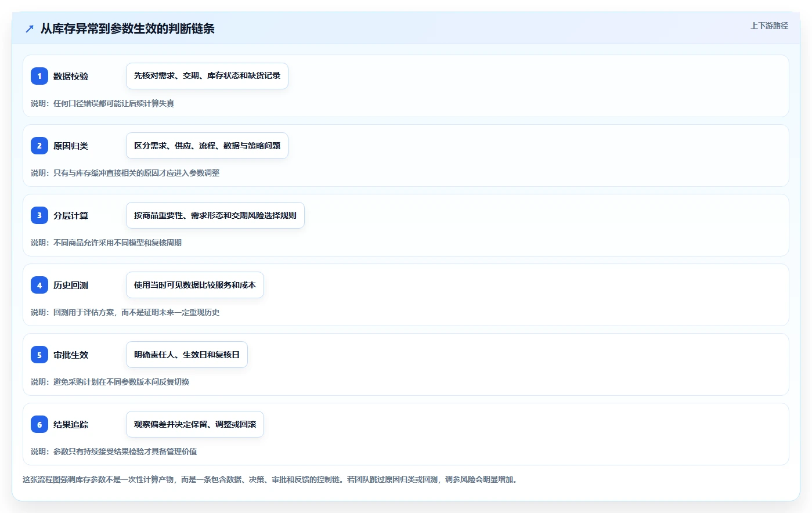Click the arrow icon beside the flowchart title
The image size is (812, 513).
[x=30, y=28]
